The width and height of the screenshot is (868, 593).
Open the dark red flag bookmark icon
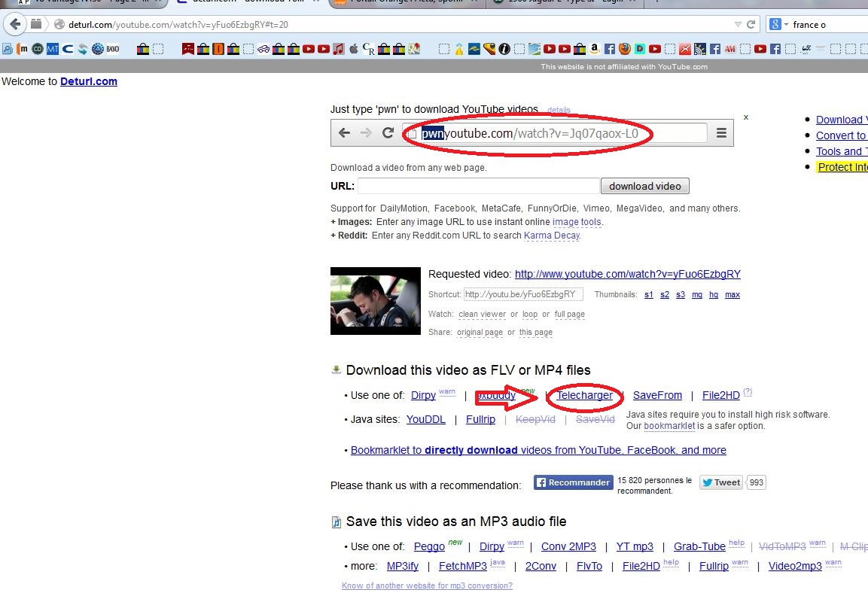coord(188,49)
